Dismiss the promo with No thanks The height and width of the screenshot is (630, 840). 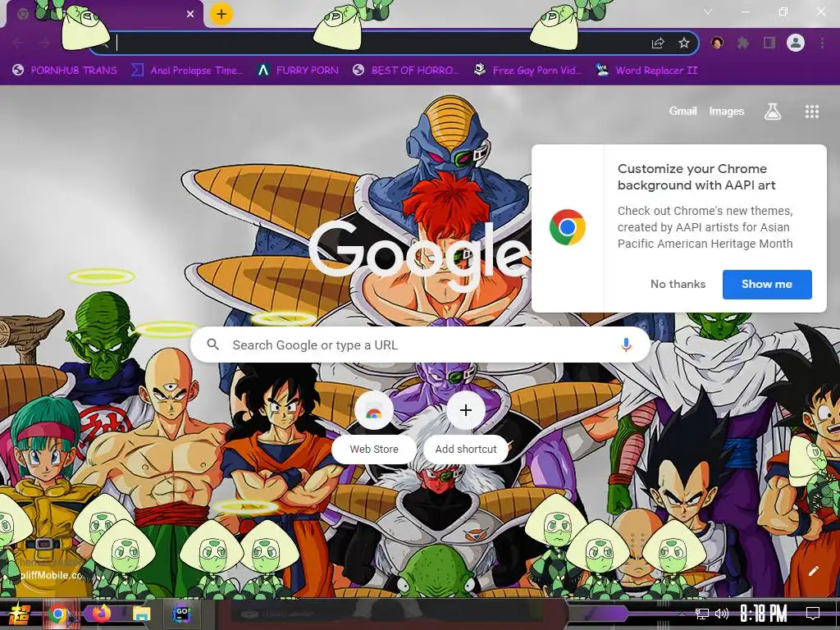pyautogui.click(x=678, y=285)
